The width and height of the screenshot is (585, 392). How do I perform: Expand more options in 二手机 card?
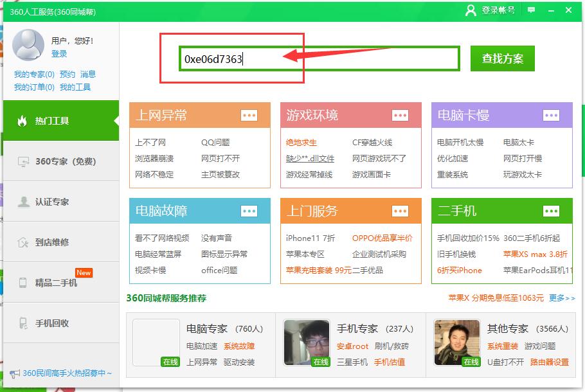click(x=551, y=211)
